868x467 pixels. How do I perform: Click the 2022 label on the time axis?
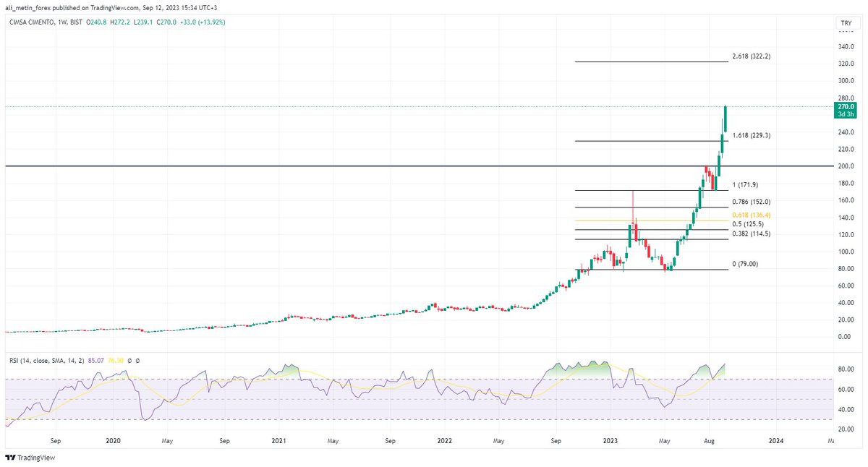click(x=445, y=440)
